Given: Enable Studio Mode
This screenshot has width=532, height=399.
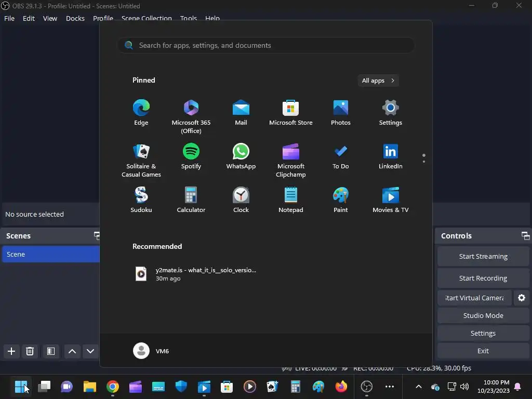Looking at the screenshot, I should 483,315.
